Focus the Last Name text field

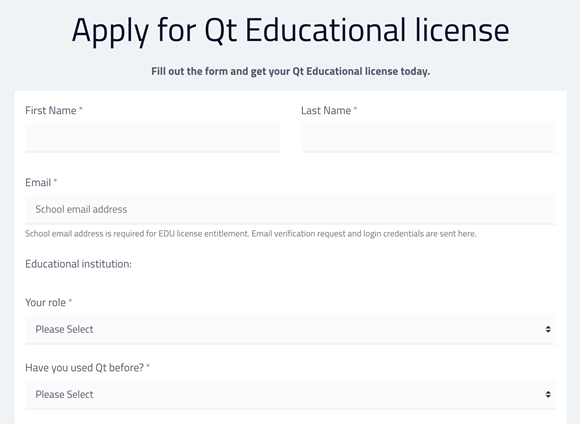pyautogui.click(x=428, y=137)
